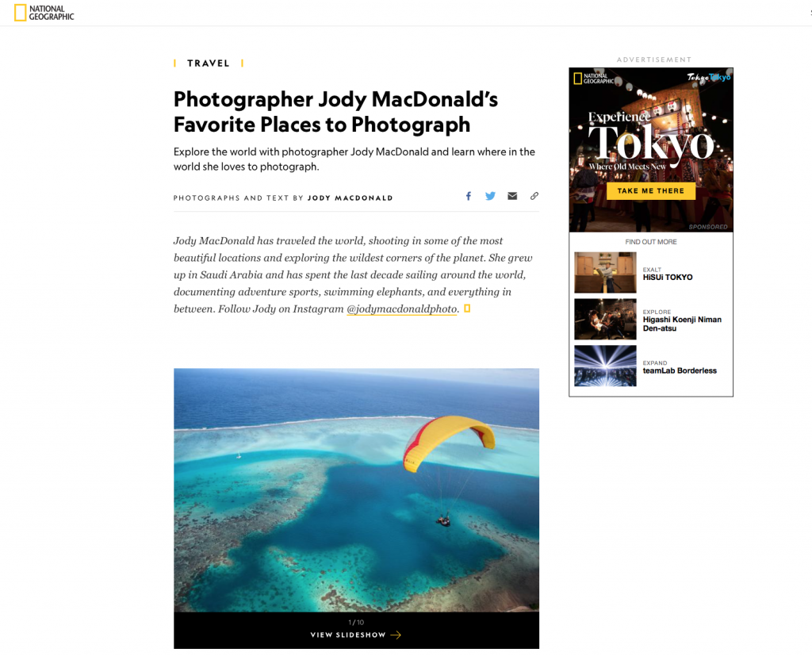The width and height of the screenshot is (812, 656).
Task: Share article via email envelope icon
Action: 512,196
